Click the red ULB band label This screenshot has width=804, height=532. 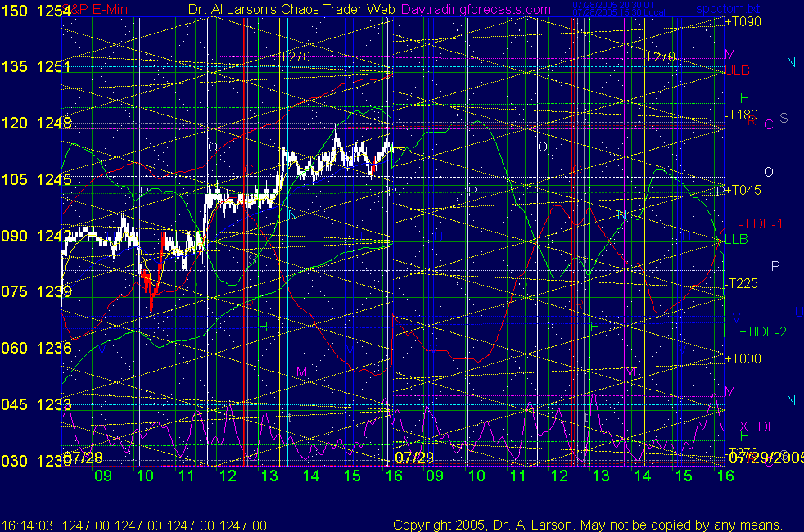pos(738,70)
